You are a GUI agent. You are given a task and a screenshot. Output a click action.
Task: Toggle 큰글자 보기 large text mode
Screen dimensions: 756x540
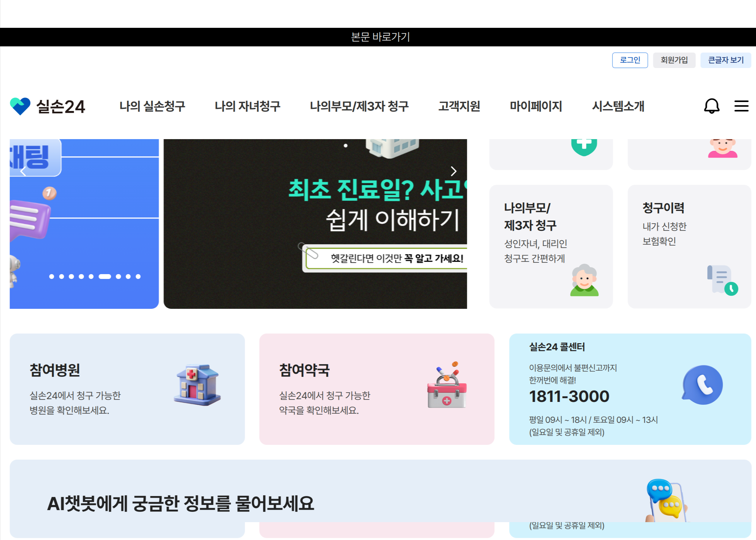725,60
